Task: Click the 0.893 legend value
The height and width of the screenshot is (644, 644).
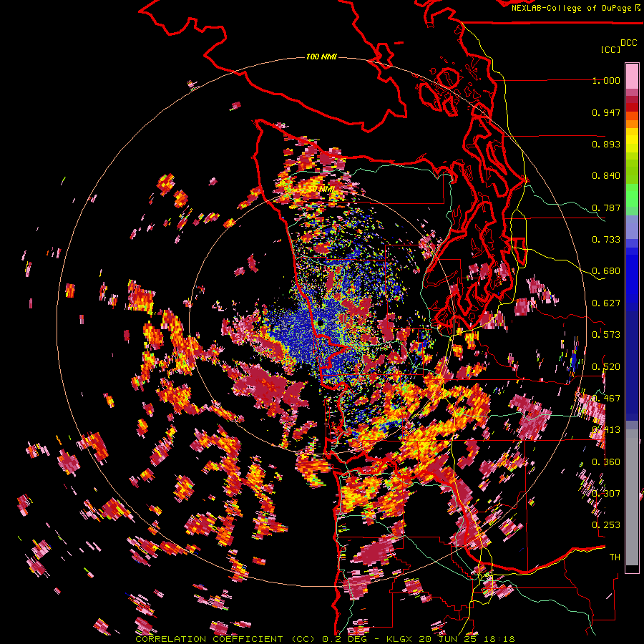Action: tap(606, 144)
